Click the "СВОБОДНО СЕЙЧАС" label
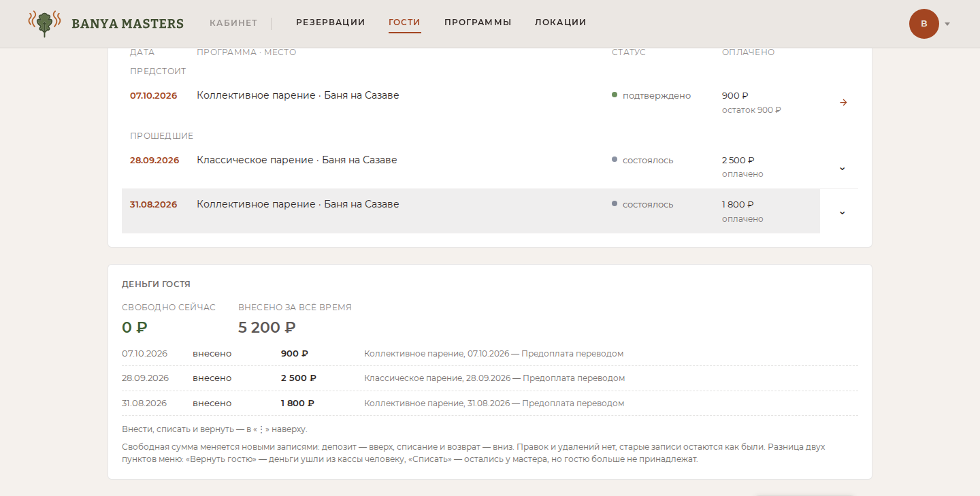 (169, 308)
